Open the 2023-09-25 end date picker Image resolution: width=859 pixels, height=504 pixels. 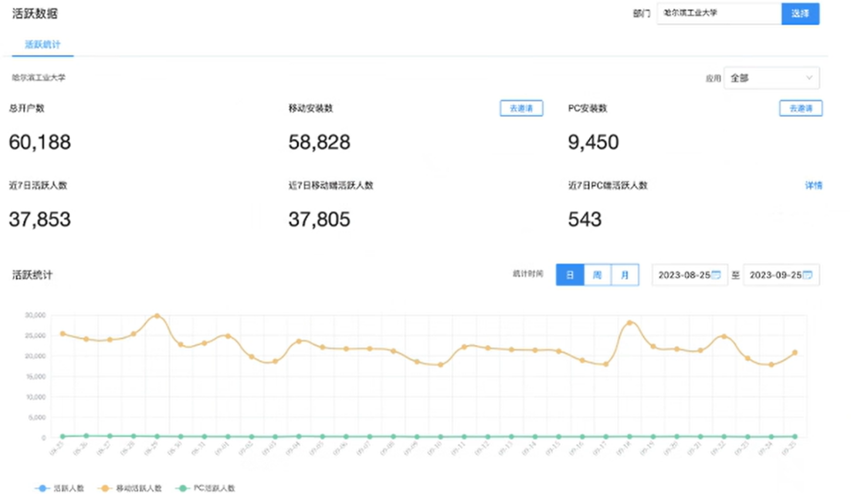tap(775, 275)
